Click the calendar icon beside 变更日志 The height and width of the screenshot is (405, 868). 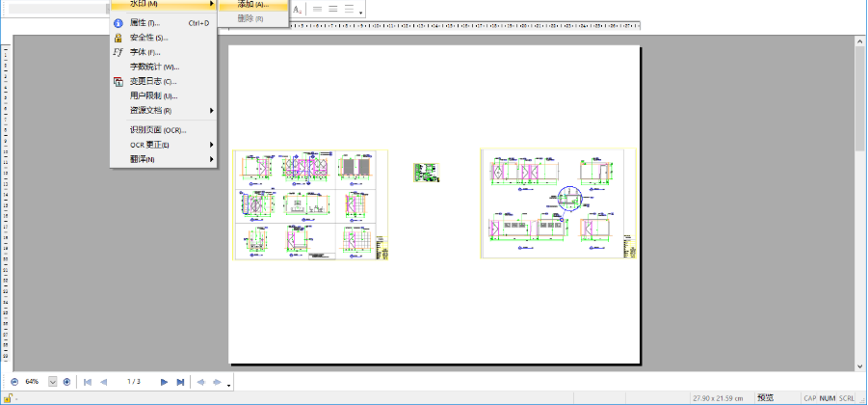click(118, 81)
